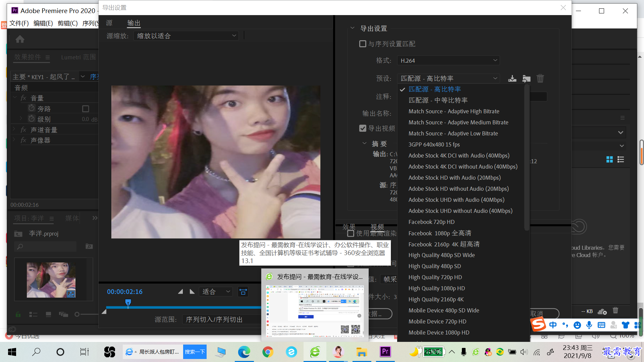Click the project lock icon

pyautogui.click(x=18, y=314)
